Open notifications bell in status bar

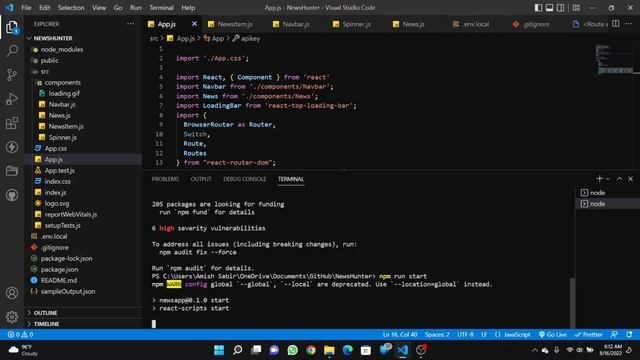point(629,334)
